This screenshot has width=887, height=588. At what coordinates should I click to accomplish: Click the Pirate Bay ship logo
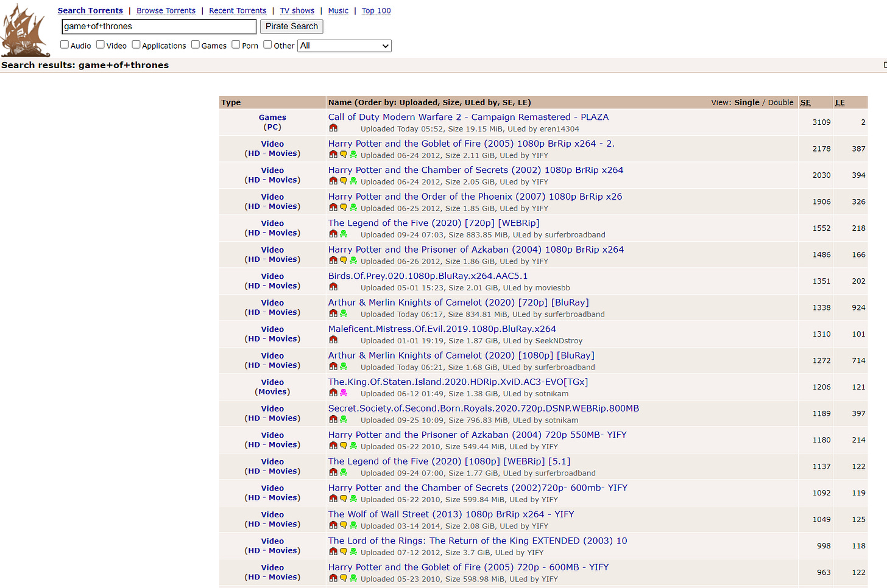tap(25, 30)
